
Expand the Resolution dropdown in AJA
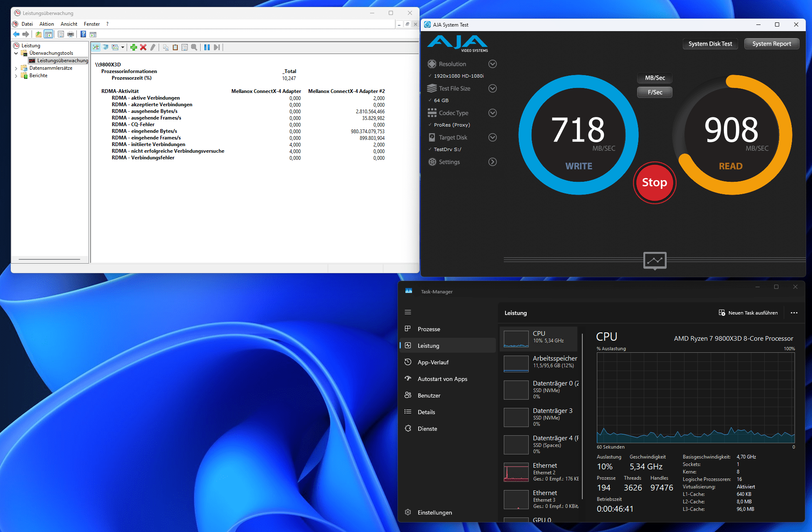pos(492,64)
